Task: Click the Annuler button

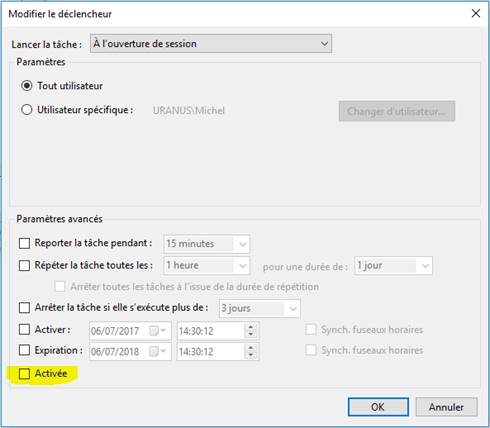Action: (x=446, y=407)
